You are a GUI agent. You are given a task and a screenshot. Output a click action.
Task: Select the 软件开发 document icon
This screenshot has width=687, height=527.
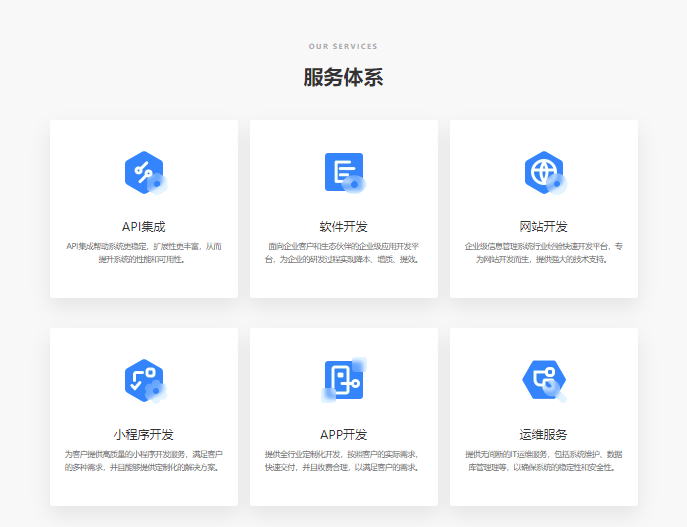tap(343, 172)
